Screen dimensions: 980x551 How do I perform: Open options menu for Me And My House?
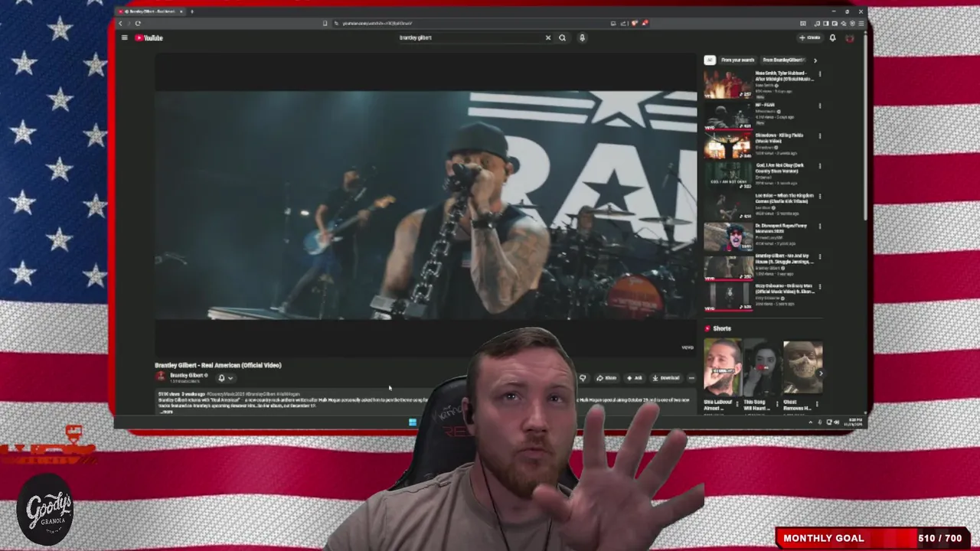tap(819, 257)
